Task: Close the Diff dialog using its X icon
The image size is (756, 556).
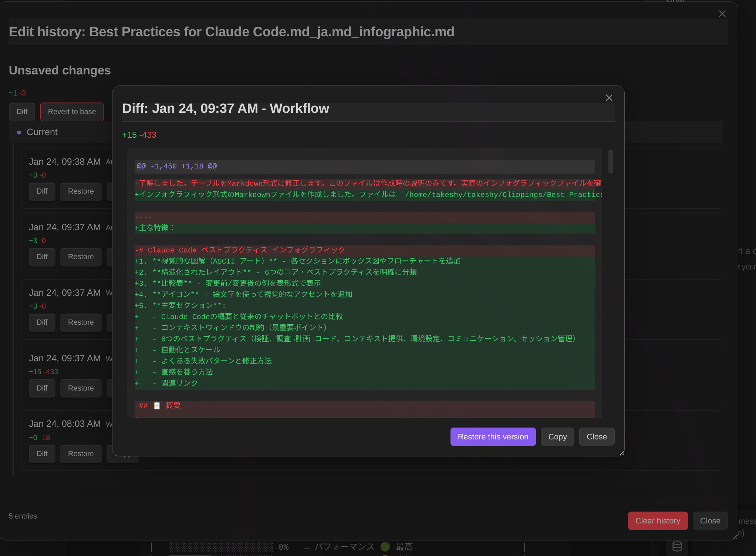Action: [x=609, y=98]
